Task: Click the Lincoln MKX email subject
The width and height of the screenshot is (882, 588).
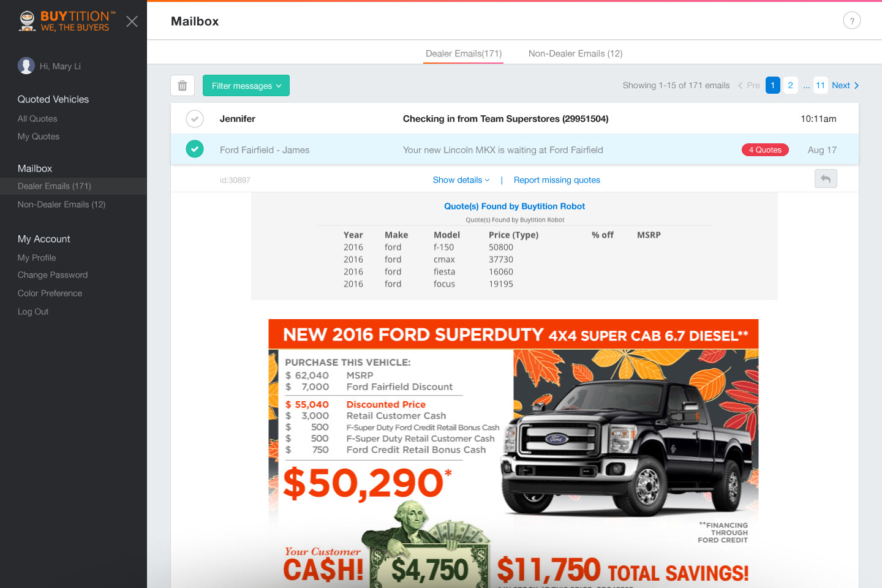Action: (503, 150)
